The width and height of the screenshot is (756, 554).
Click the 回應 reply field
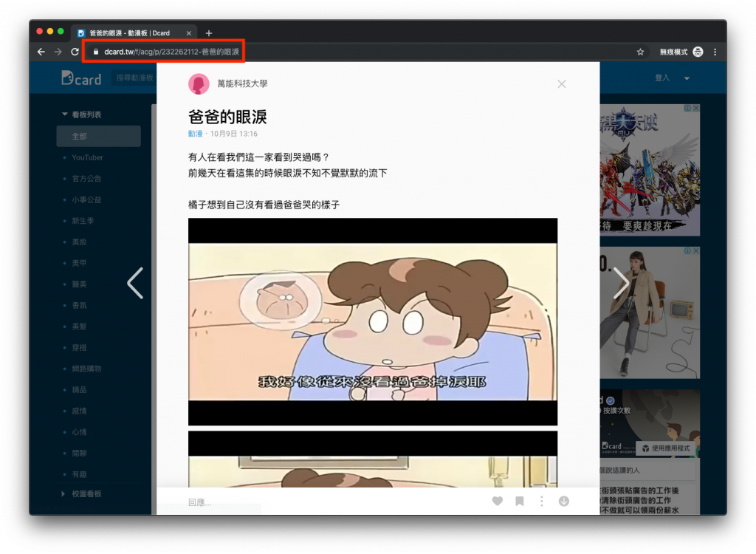pyautogui.click(x=200, y=502)
